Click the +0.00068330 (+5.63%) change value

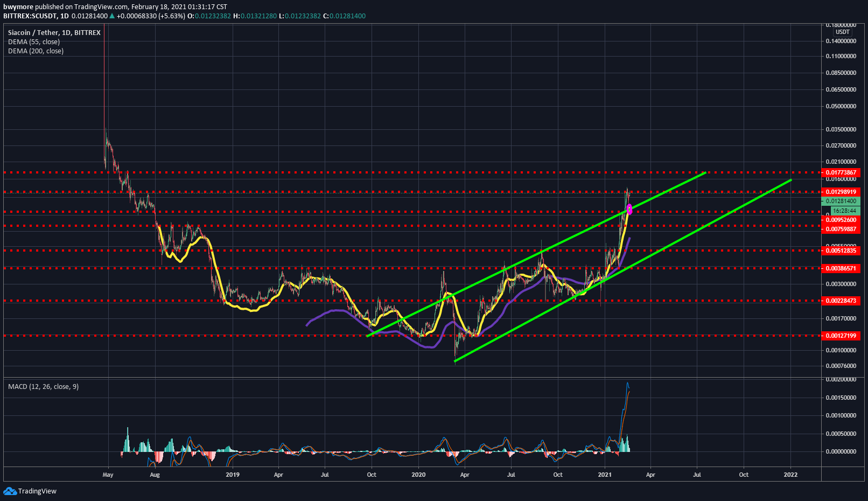tap(151, 16)
